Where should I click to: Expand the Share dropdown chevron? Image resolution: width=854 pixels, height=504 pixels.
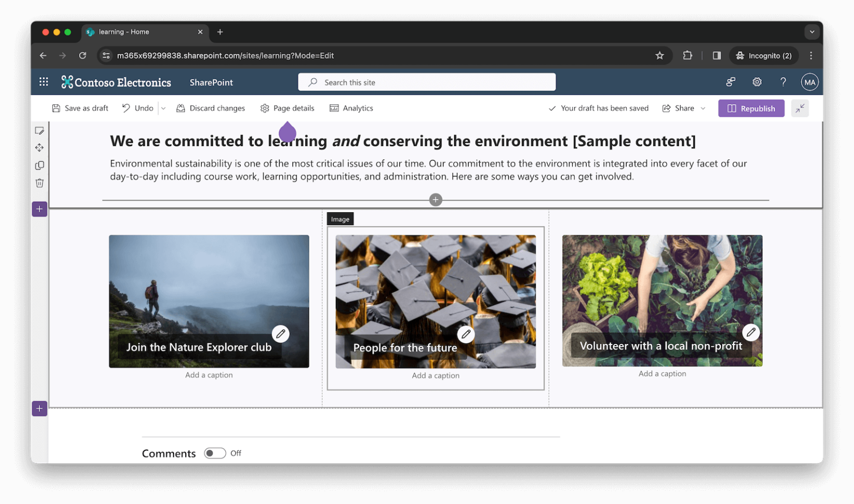pos(703,108)
